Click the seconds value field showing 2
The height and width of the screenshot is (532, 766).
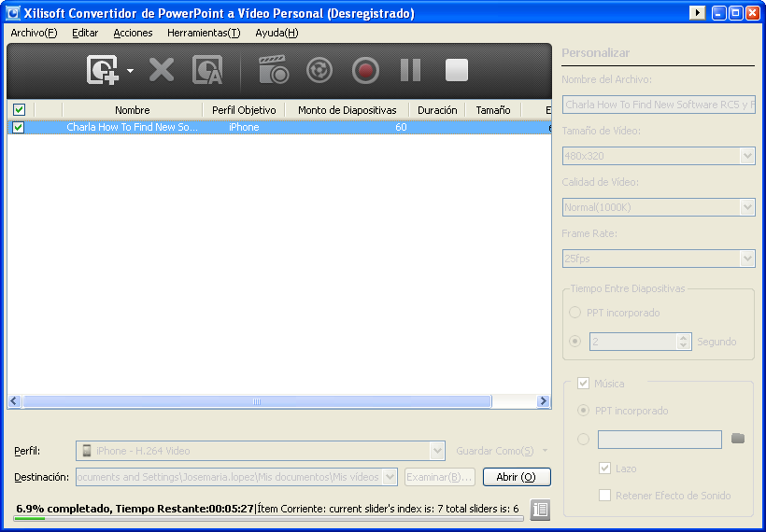[x=633, y=342]
